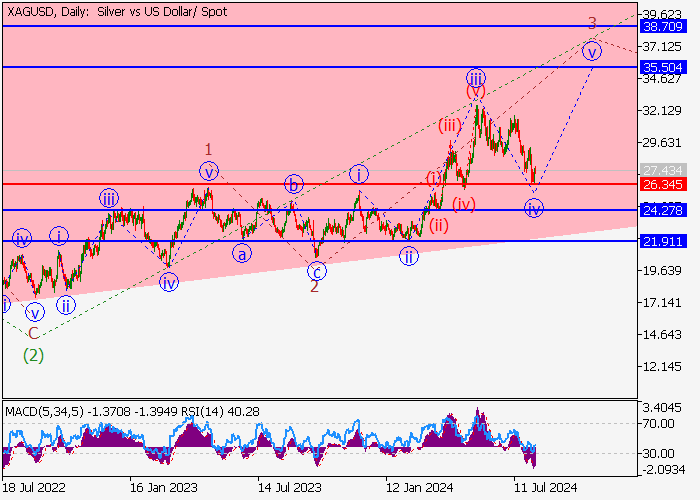The image size is (700, 500).
Task: Click the 14.643 price axis value
Action: click(x=662, y=334)
